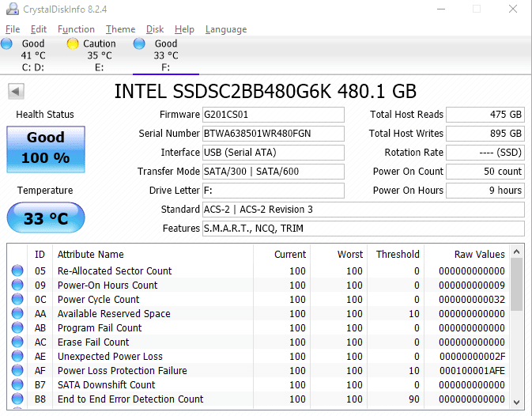Viewport: 532px width, 416px height.
Task: Select the yellow Caution status orb for E:
Action: tap(73, 43)
